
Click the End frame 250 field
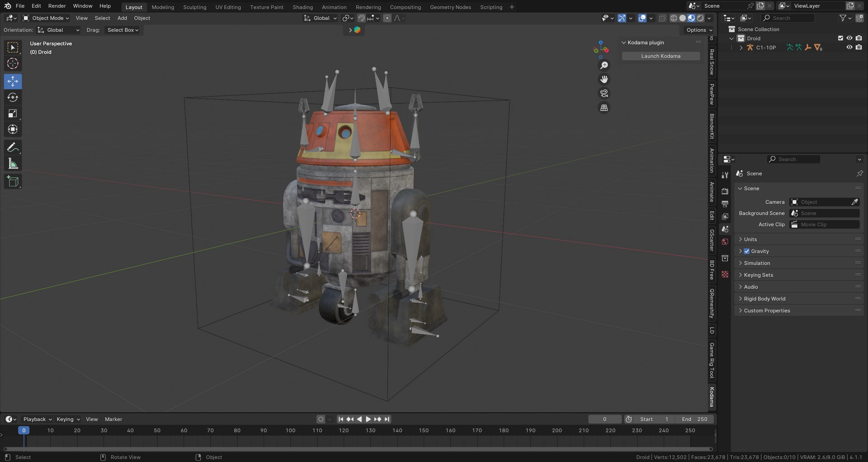[694, 419]
